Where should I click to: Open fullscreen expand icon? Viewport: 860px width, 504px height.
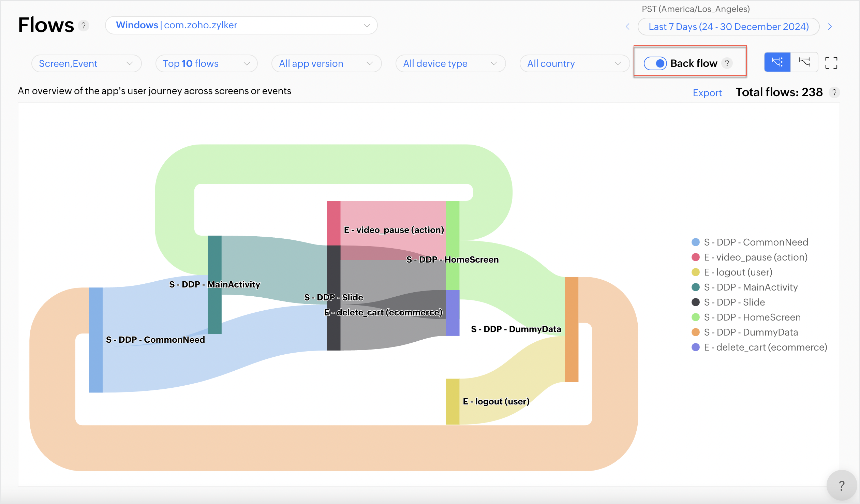coord(831,63)
